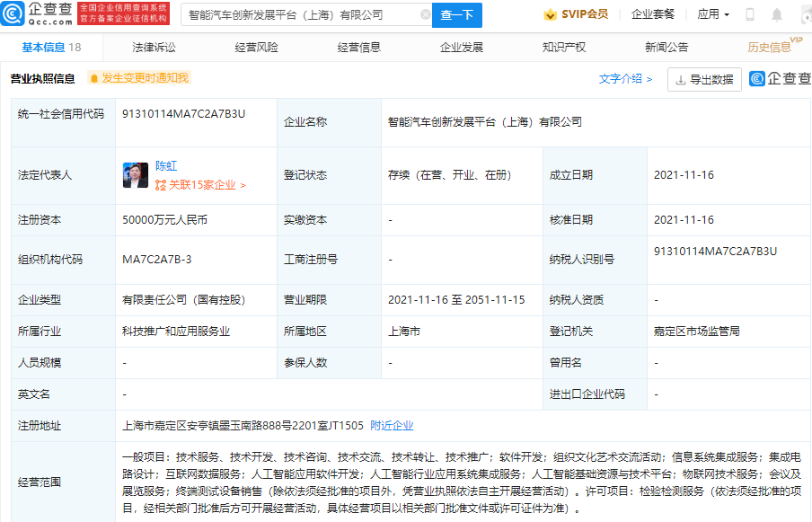Click the 查一下 search button

[x=457, y=15]
